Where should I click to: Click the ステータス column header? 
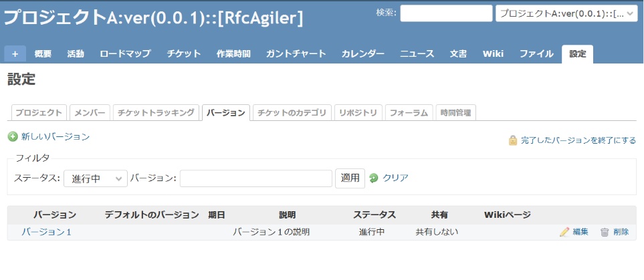[374, 215]
